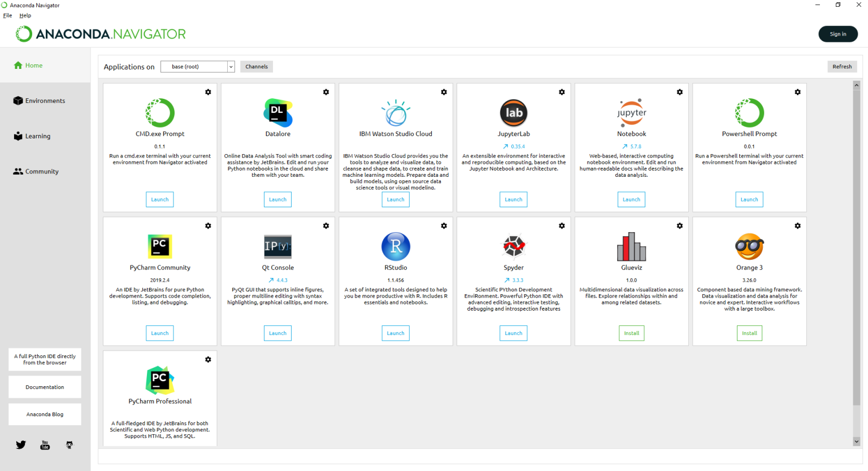Open settings gear on PyCharm Community card
This screenshot has width=868, height=471.
pyautogui.click(x=208, y=225)
